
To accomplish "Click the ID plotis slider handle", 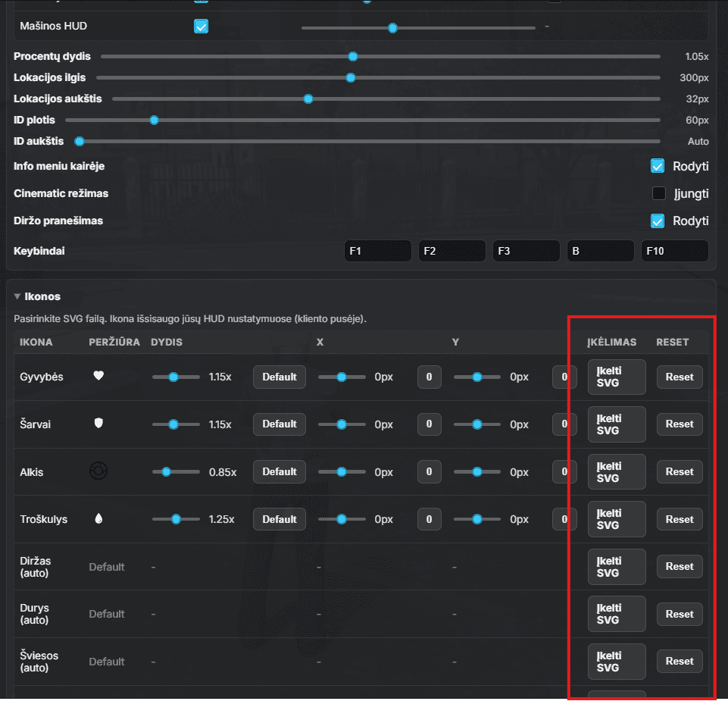I will tap(154, 120).
